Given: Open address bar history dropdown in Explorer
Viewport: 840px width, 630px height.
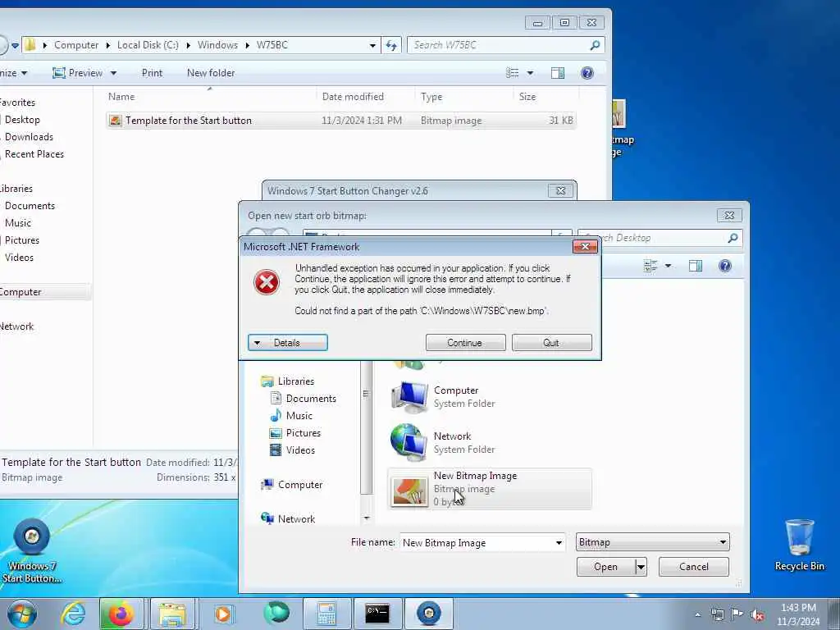Looking at the screenshot, I should pyautogui.click(x=372, y=46).
